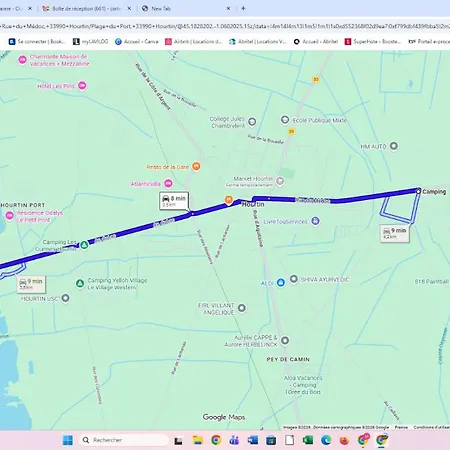The width and height of the screenshot is (450, 450).
Task: Select the HM AUTO place pin
Action: pos(394,146)
